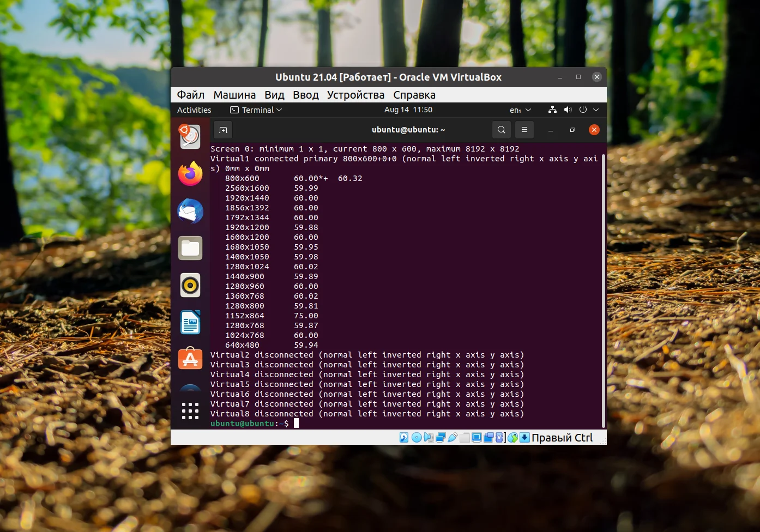Click the Aug 14 11:50 clock
This screenshot has height=532, width=760.
click(x=408, y=110)
